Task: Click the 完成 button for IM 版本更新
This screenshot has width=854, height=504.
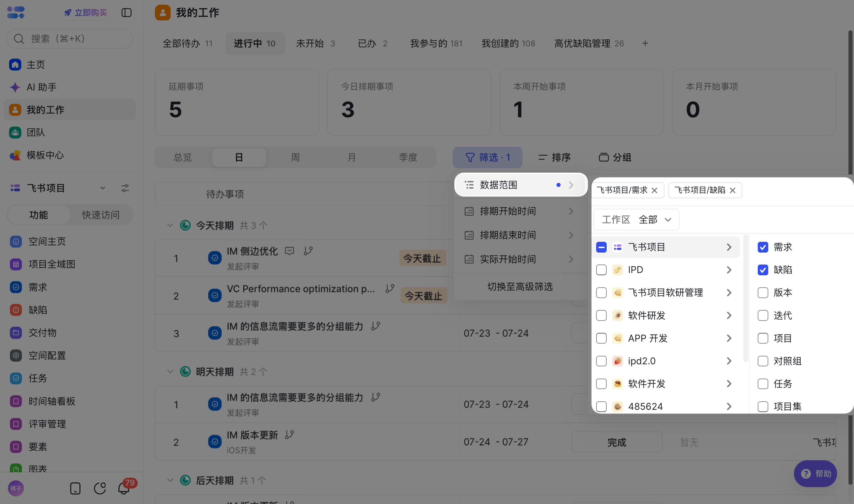Action: tap(617, 442)
